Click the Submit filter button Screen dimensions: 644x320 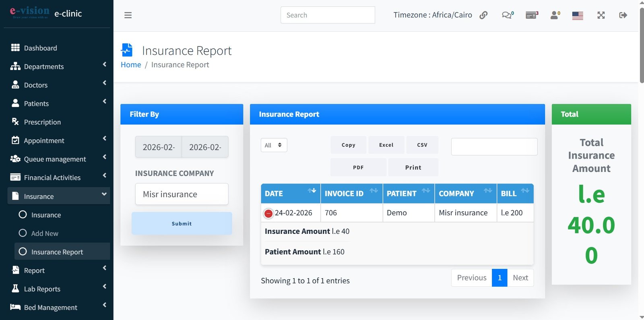pos(182,223)
